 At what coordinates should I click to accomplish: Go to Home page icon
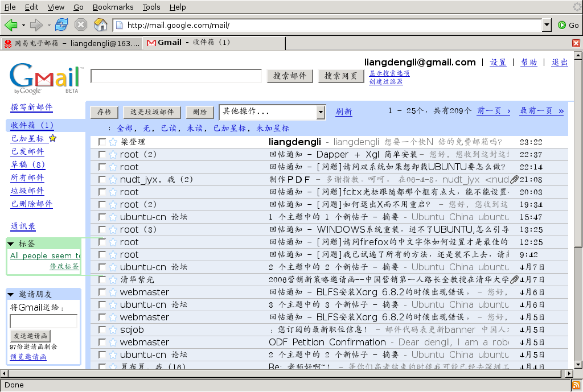(100, 25)
